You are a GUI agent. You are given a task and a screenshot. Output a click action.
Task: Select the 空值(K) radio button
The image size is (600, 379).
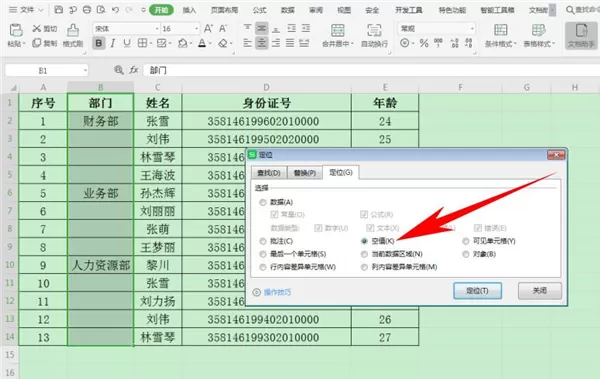(364, 241)
